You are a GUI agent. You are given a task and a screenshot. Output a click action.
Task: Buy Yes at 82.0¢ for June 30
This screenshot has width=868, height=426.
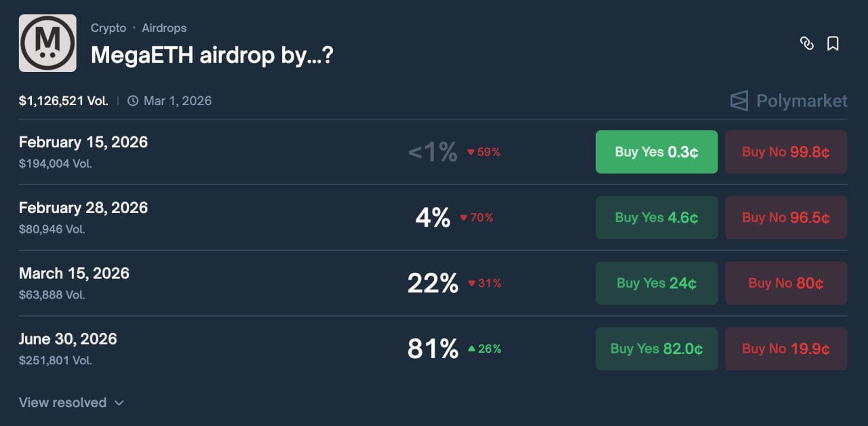click(x=656, y=349)
